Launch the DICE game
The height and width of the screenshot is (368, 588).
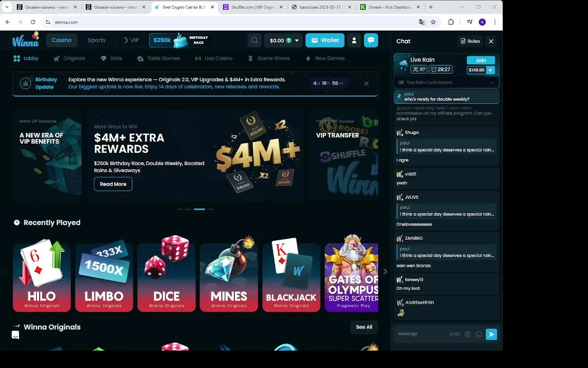click(x=166, y=277)
